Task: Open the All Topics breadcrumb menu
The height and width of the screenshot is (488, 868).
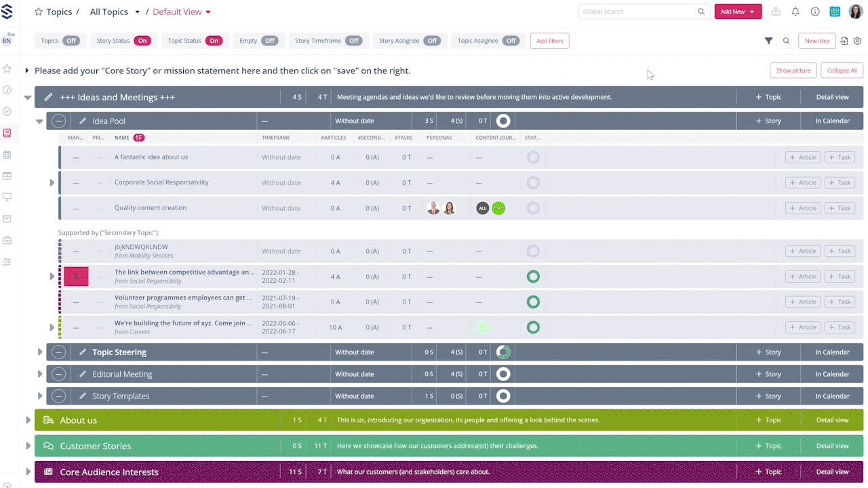Action: pos(115,12)
